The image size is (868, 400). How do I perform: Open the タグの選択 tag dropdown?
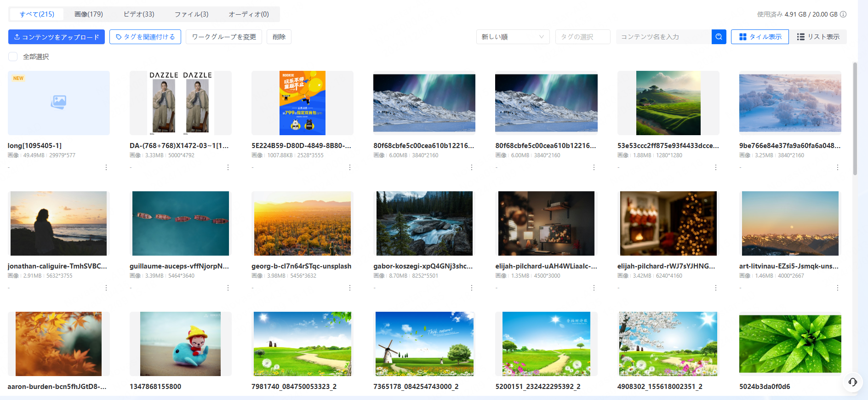click(x=582, y=37)
